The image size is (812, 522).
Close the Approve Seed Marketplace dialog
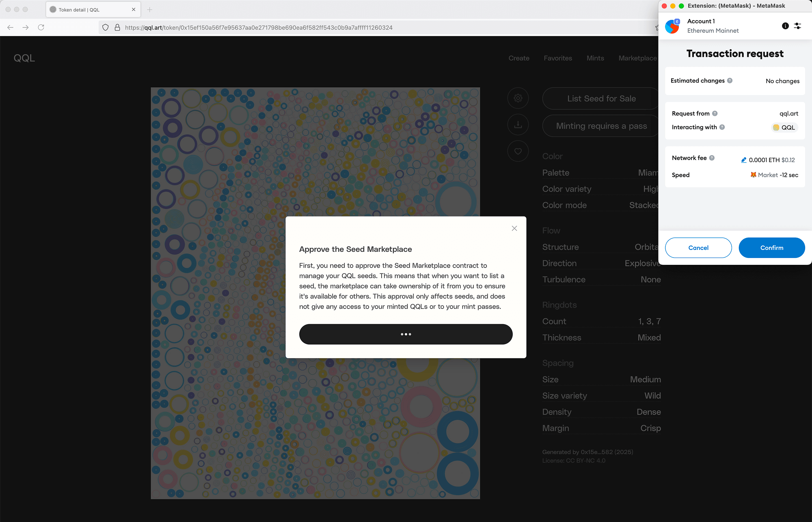click(514, 228)
